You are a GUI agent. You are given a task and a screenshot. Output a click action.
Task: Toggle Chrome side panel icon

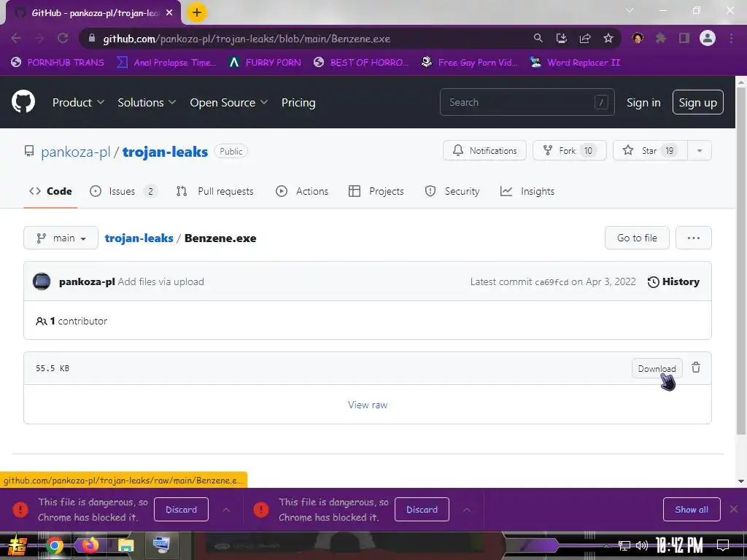point(684,38)
